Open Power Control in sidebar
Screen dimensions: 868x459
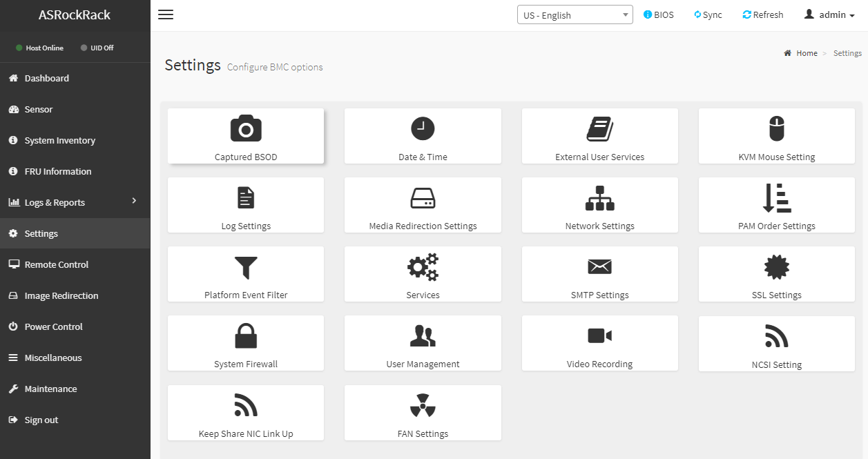click(75, 326)
